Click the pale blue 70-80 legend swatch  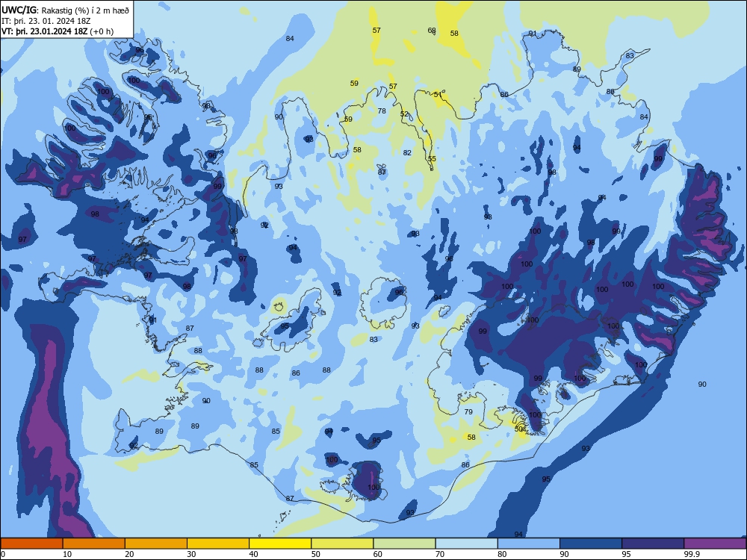click(466, 544)
